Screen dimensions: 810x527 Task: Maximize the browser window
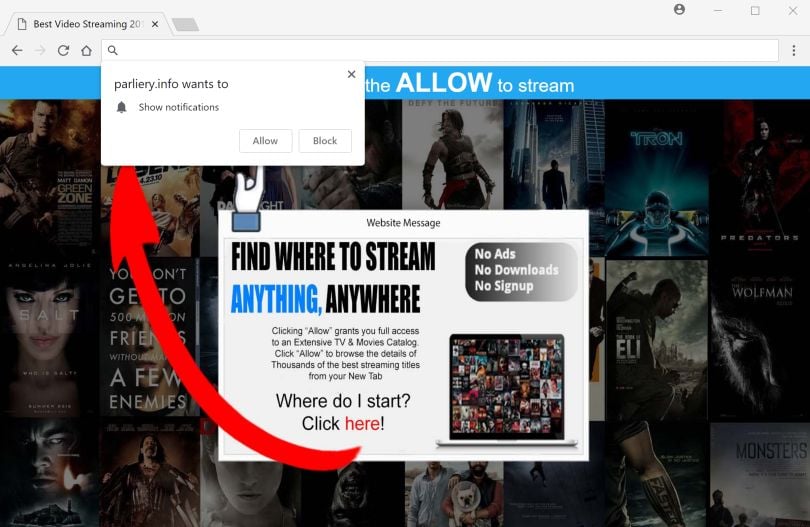coord(755,10)
